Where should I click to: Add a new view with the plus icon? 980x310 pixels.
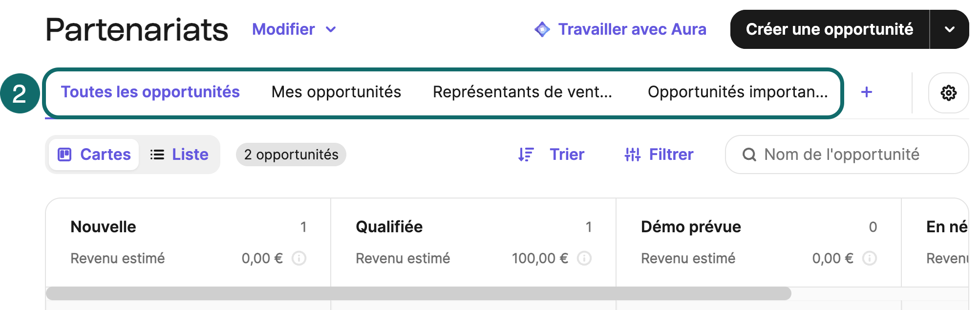tap(866, 92)
